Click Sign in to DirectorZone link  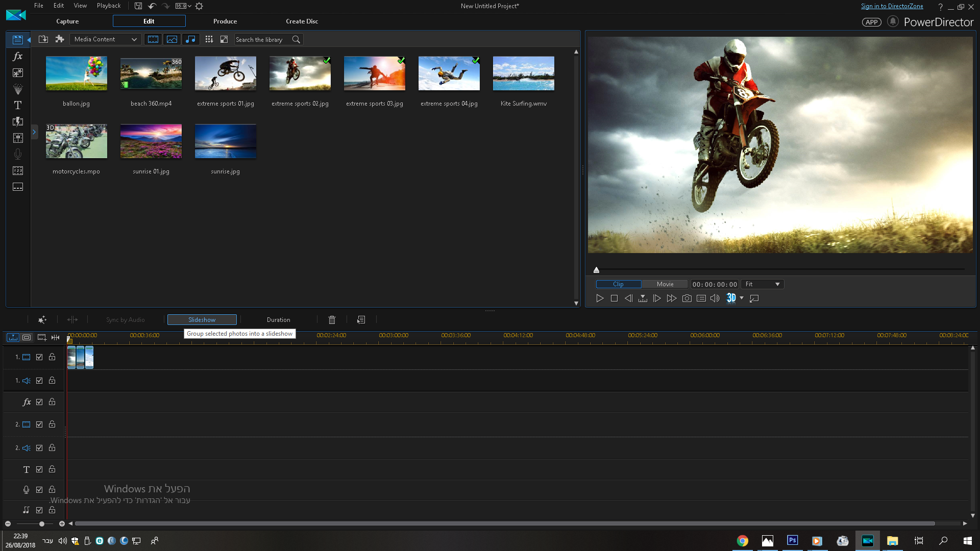point(892,6)
